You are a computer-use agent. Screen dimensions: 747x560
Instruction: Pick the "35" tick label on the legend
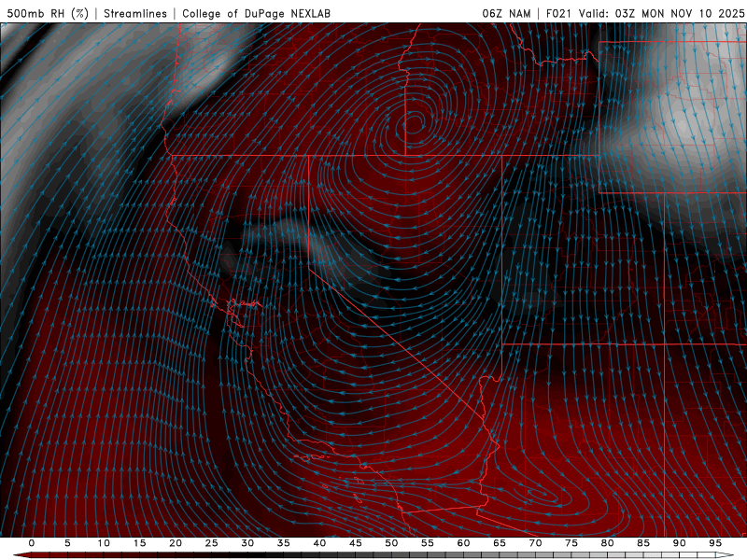tap(284, 543)
